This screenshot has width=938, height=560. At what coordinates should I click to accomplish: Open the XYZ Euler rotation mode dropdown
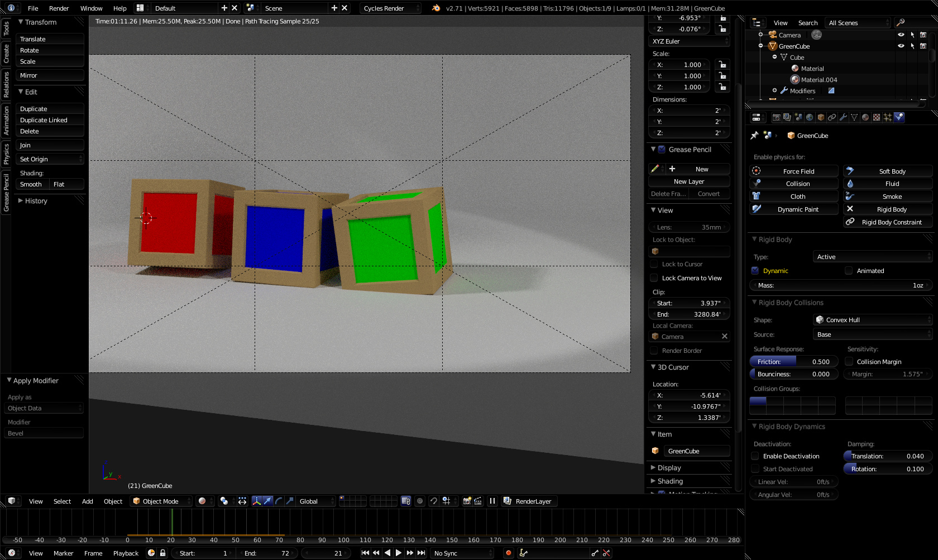click(690, 41)
